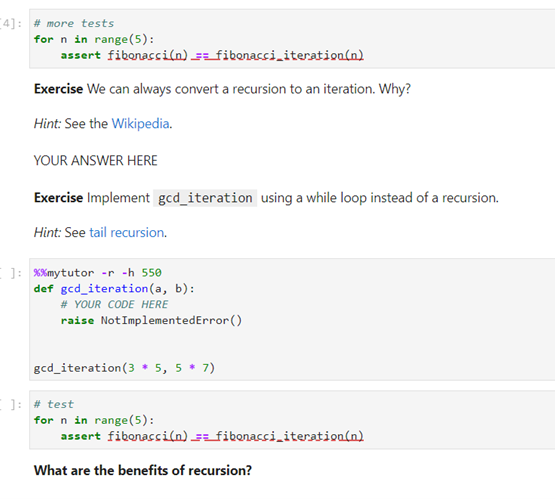Click the raise NotImplementedError() line
The image size is (555, 499).
[151, 320]
